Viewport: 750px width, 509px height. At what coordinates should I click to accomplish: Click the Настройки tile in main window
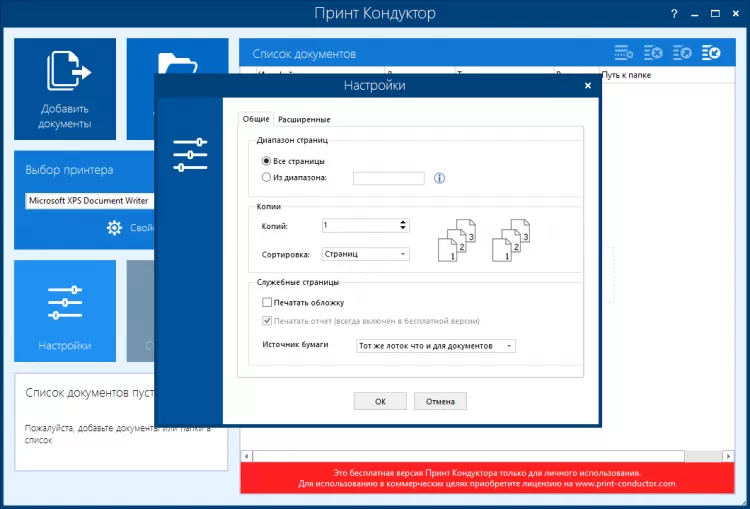(65, 310)
